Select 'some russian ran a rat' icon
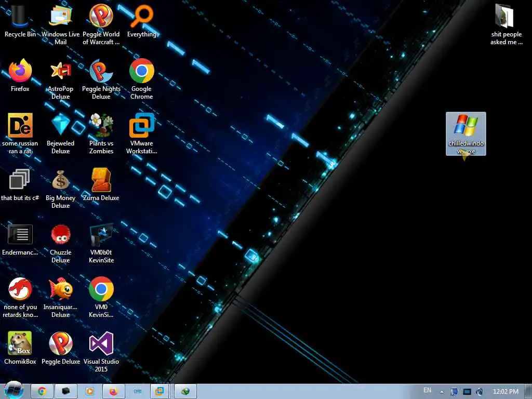 tap(20, 134)
